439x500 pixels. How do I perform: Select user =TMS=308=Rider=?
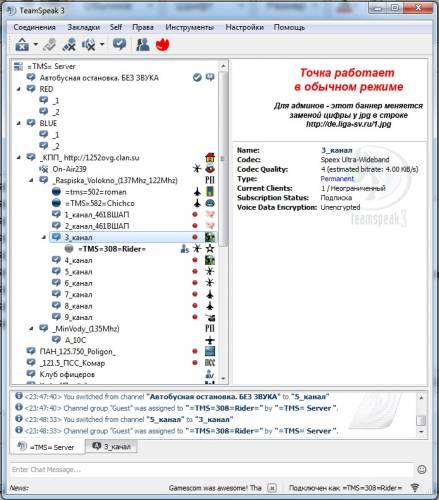[x=112, y=249]
